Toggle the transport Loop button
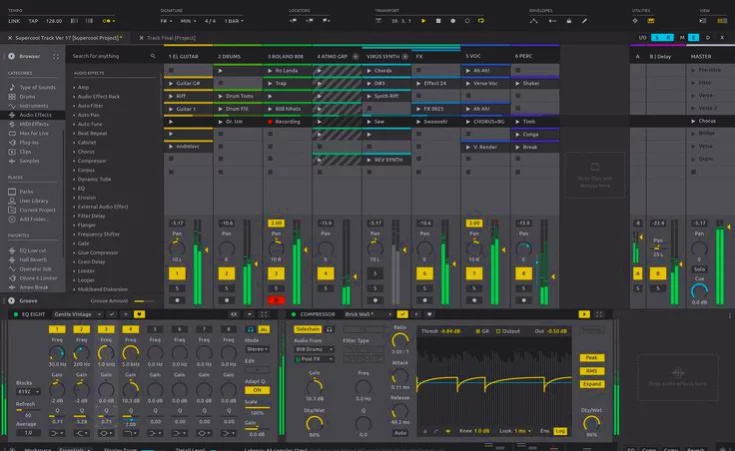The height and width of the screenshot is (451, 735). [x=481, y=21]
